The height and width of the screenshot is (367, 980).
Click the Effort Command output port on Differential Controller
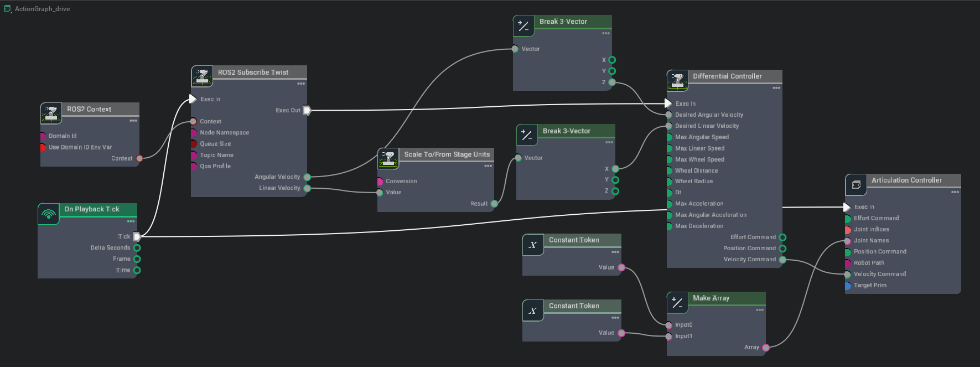(x=782, y=237)
